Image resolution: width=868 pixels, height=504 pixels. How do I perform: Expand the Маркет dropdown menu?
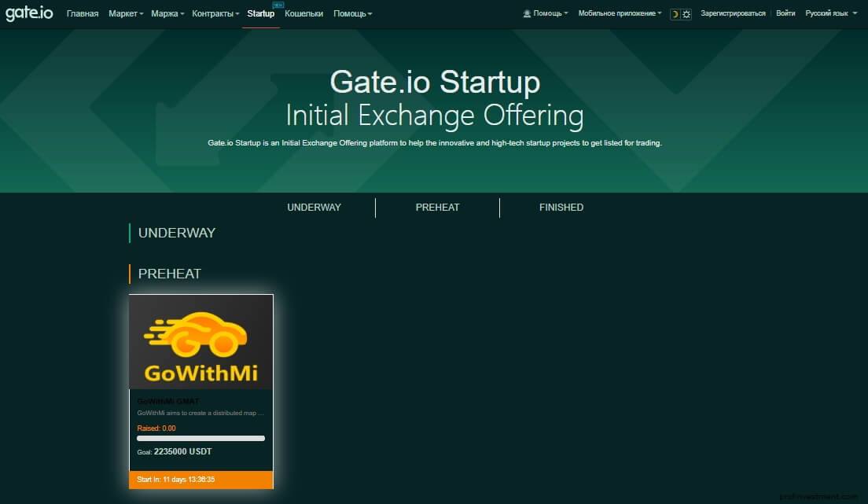tap(126, 13)
